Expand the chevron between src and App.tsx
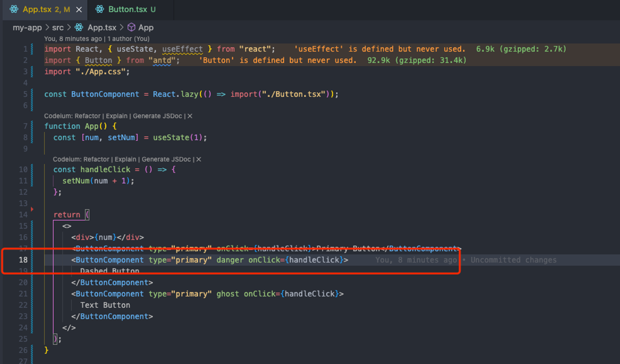The image size is (620, 364). click(69, 28)
